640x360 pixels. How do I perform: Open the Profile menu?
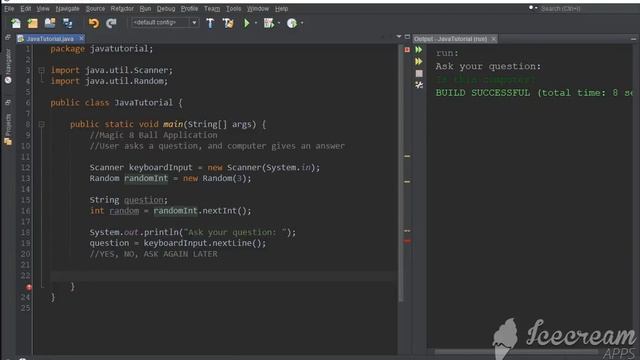(189, 9)
